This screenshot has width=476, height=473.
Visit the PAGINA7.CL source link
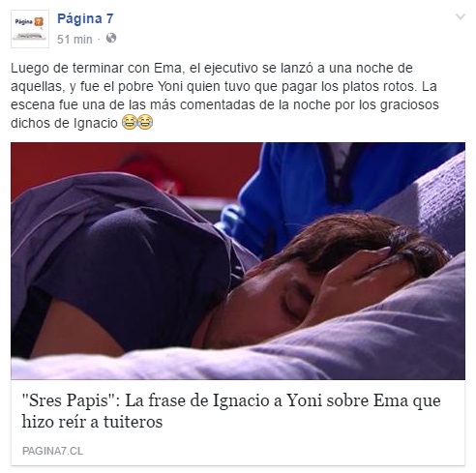(x=52, y=451)
